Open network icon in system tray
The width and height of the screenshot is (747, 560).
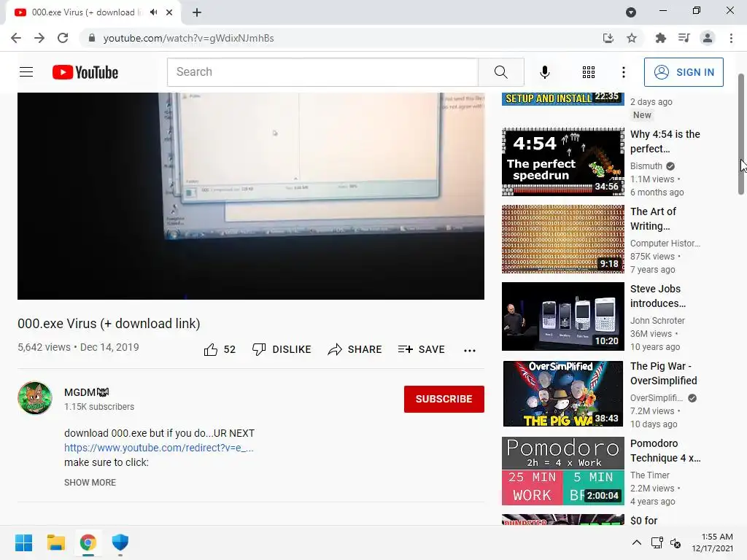[x=657, y=542]
